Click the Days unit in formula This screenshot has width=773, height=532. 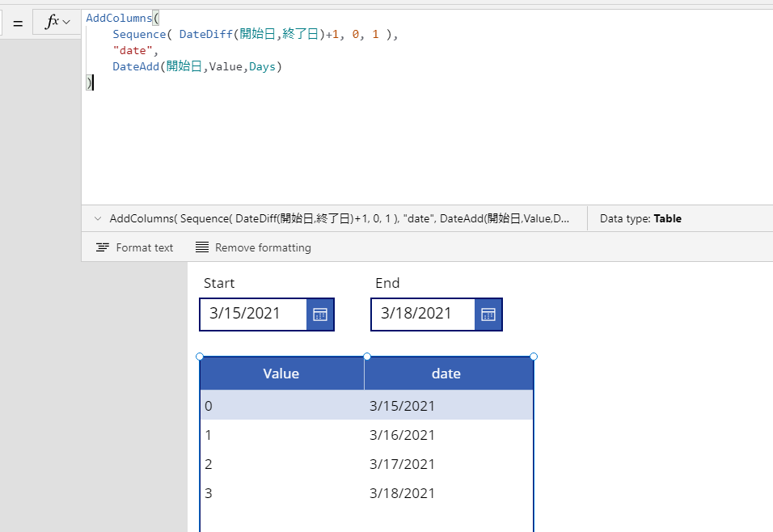pyautogui.click(x=262, y=66)
